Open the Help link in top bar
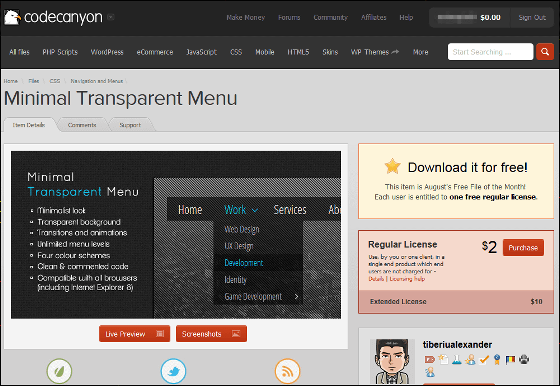The height and width of the screenshot is (386, 560). tap(406, 17)
